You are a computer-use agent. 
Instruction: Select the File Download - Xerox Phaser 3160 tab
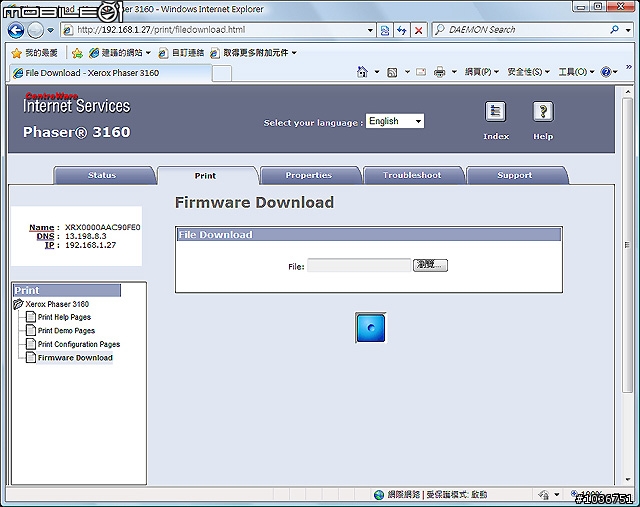110,73
